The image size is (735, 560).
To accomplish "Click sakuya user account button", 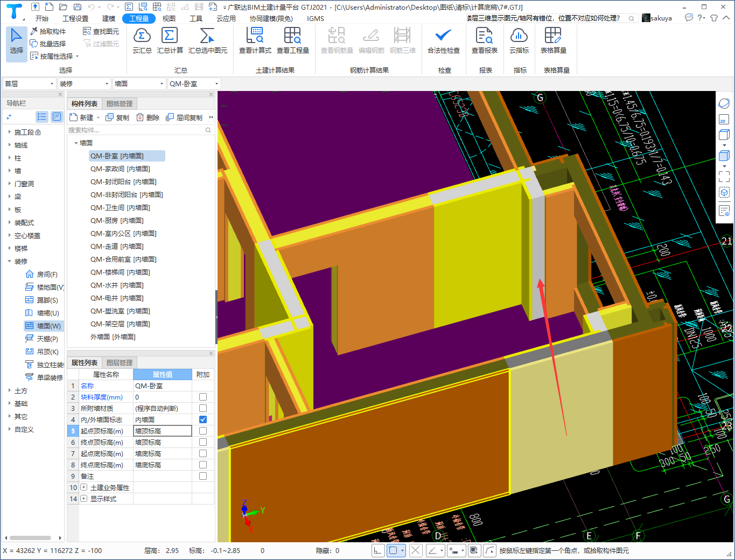I will tap(657, 18).
